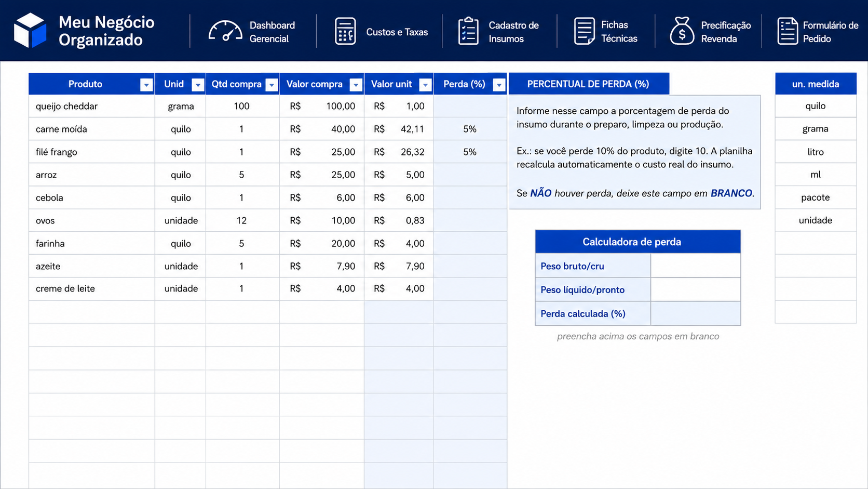The image size is (868, 489).
Task: Click the "arroz" product cell
Action: point(92,175)
